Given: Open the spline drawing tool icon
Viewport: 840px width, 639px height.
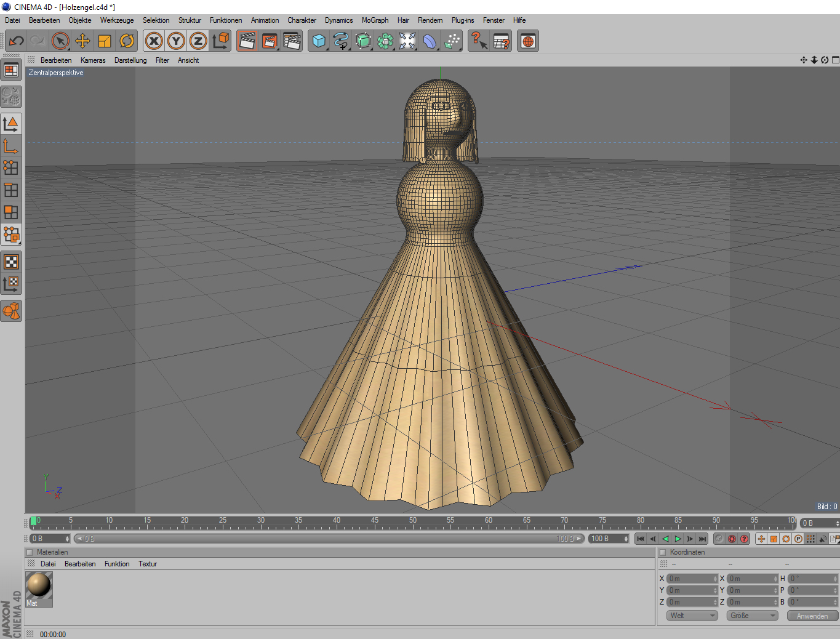Looking at the screenshot, I should point(340,41).
